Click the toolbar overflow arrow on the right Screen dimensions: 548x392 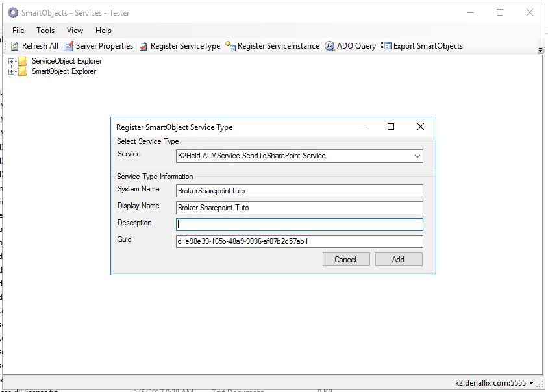point(540,49)
